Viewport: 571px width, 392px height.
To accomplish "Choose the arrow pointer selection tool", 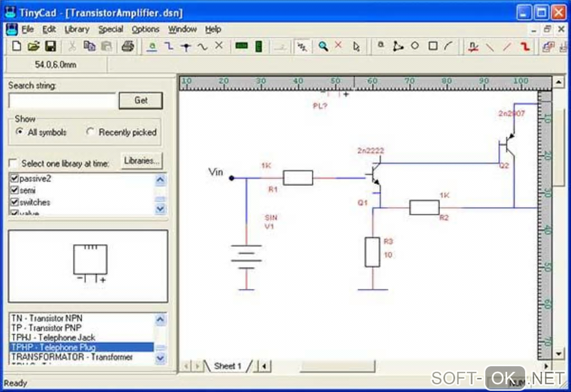I will (x=356, y=46).
